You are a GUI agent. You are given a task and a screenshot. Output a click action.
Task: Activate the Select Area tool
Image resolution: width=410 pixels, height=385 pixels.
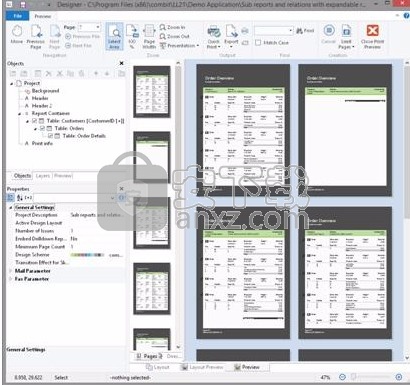114,37
